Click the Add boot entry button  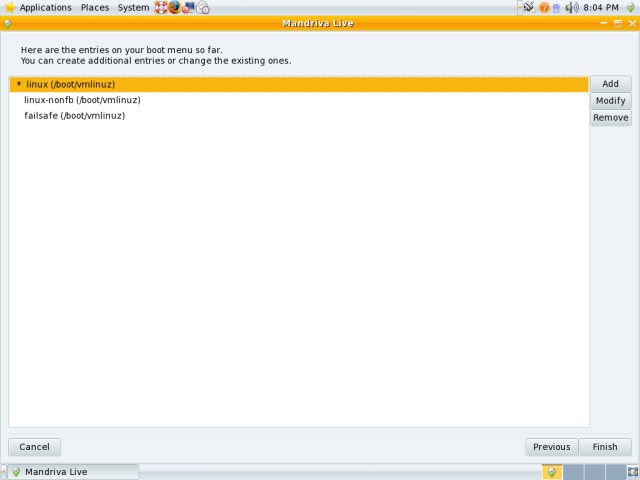(x=611, y=84)
